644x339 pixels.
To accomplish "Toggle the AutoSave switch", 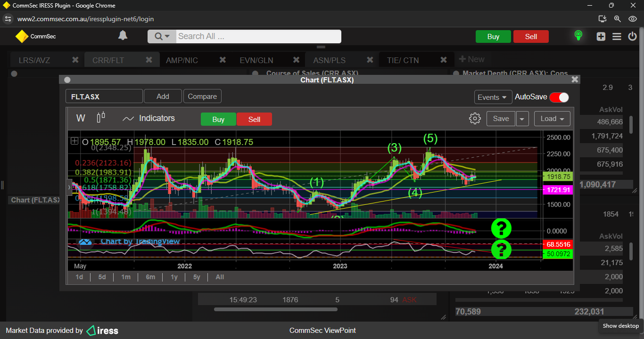I will point(559,97).
